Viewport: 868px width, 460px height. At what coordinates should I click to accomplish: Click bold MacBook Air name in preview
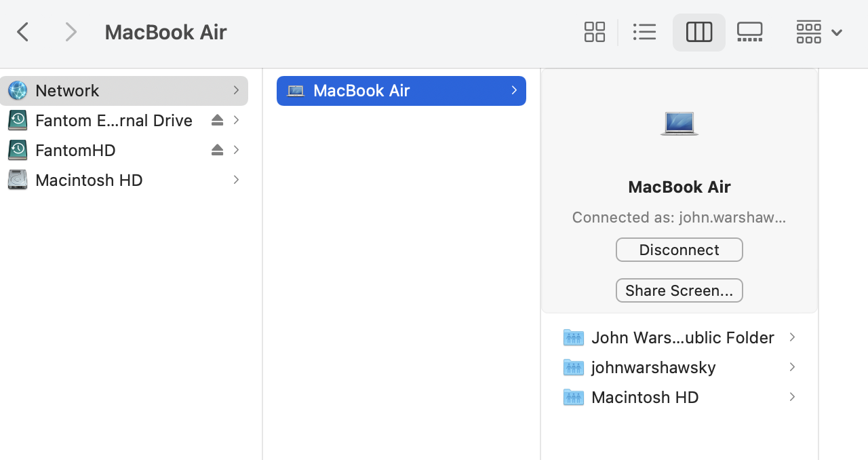point(679,187)
